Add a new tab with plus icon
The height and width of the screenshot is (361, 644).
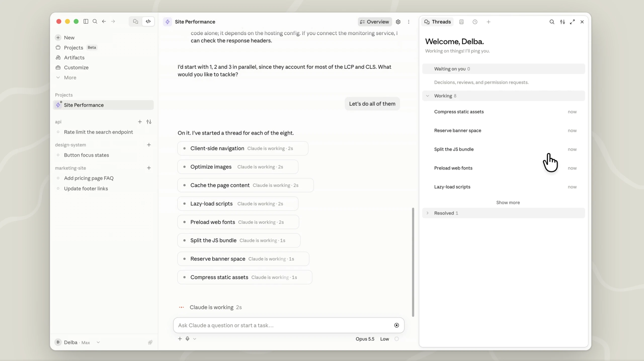489,22
